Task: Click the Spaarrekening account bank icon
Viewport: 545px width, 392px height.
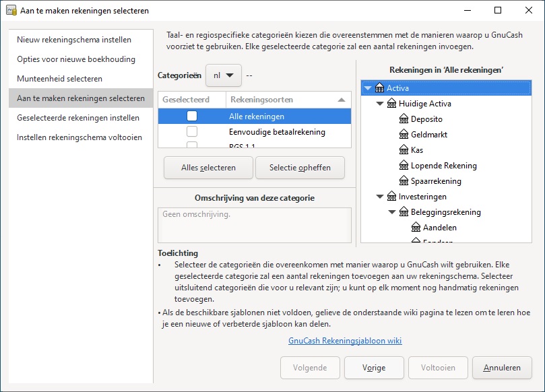Action: (x=404, y=181)
